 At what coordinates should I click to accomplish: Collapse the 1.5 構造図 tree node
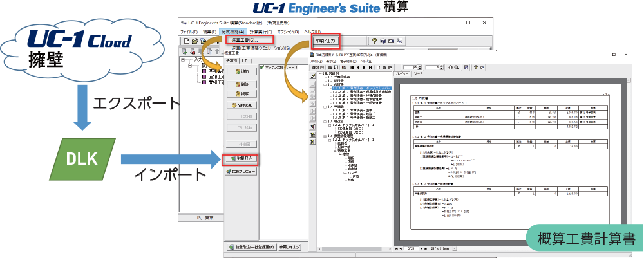click(325, 122)
